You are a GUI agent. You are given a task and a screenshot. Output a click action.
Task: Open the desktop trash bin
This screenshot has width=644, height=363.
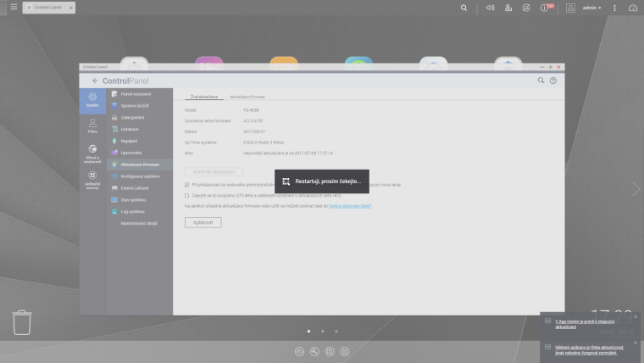(x=22, y=322)
